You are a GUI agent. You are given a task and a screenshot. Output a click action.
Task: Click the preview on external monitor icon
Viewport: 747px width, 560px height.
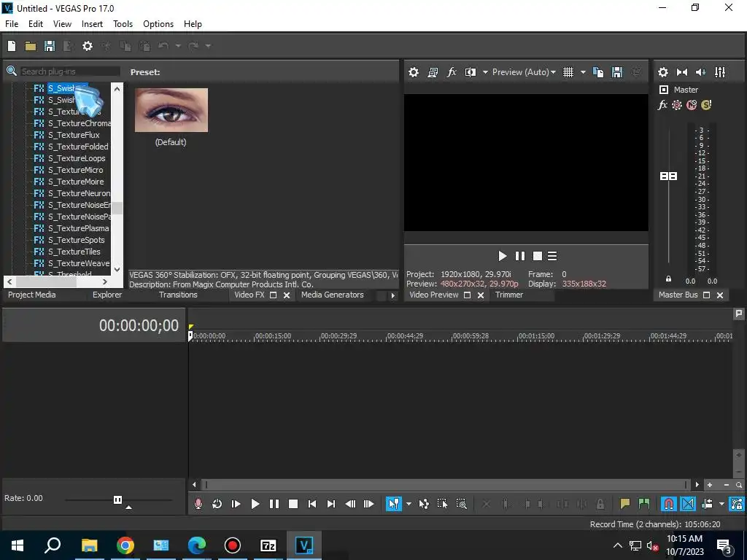(433, 72)
